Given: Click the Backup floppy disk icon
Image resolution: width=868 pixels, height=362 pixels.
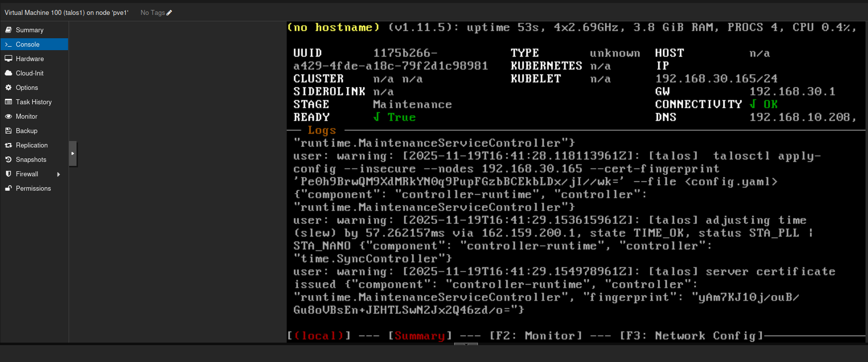Looking at the screenshot, I should tap(8, 131).
